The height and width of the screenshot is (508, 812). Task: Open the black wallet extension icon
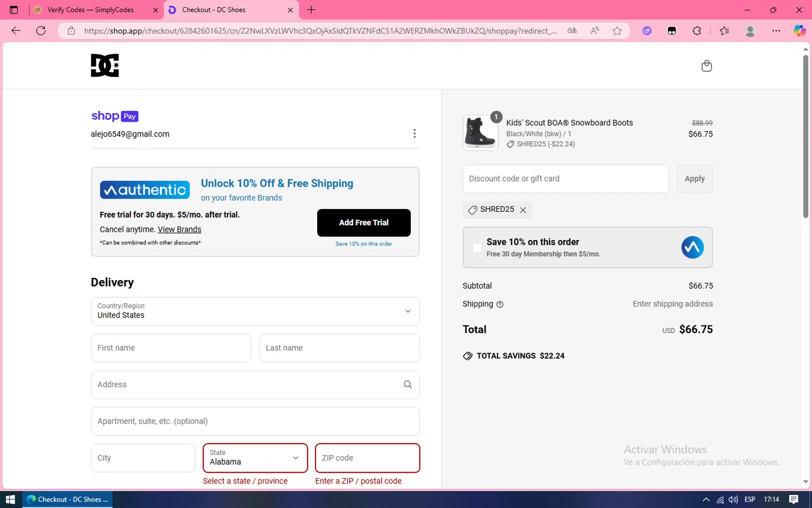[672, 31]
